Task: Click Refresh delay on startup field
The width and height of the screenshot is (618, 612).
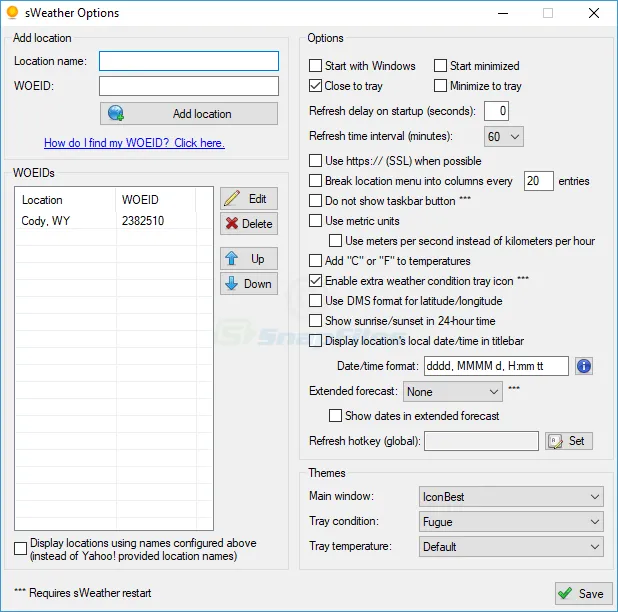Action: tap(496, 111)
